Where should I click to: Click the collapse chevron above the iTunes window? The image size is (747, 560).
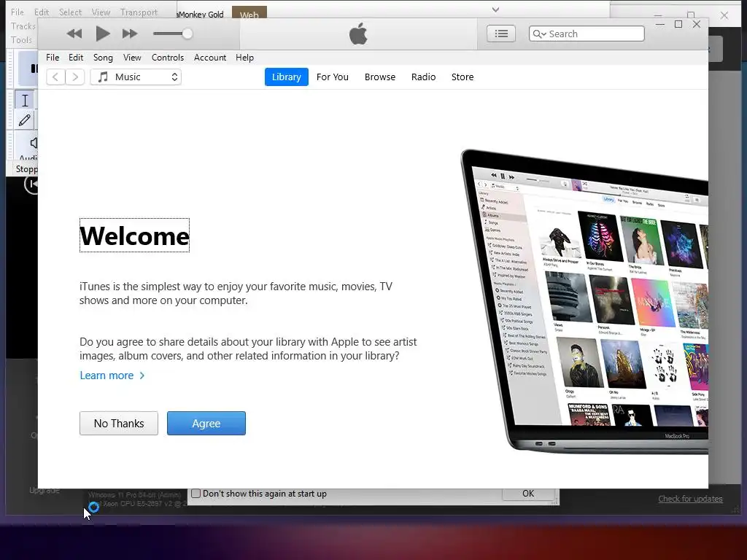495,9
